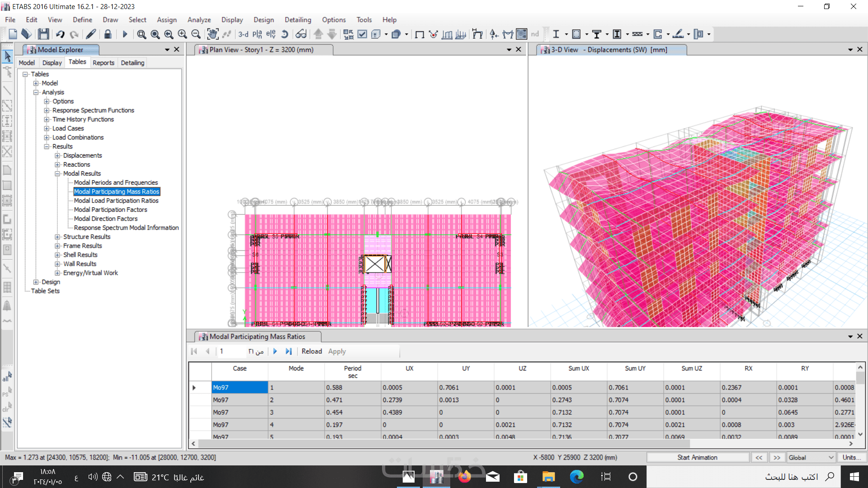Select Modal Periods and Frequencies table
This screenshot has width=868, height=488.
point(116,183)
